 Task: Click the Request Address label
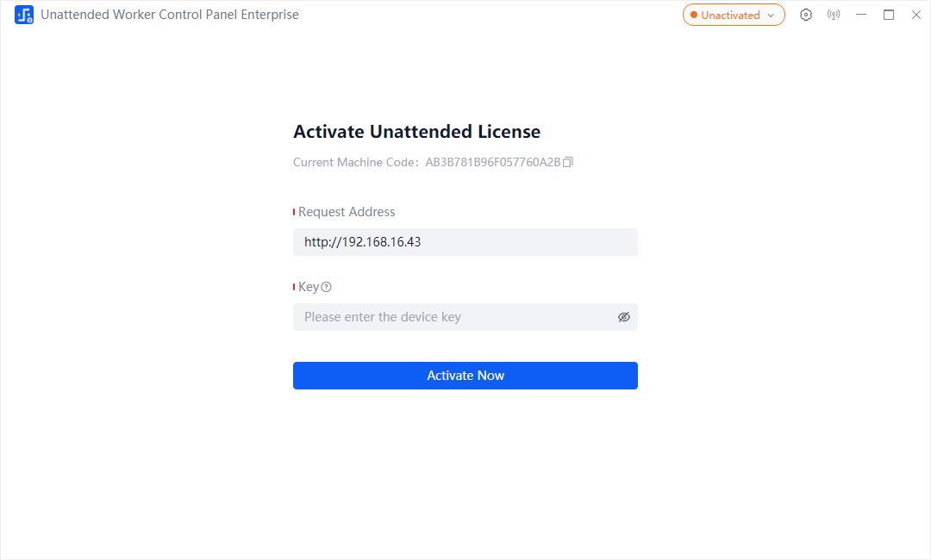click(345, 211)
